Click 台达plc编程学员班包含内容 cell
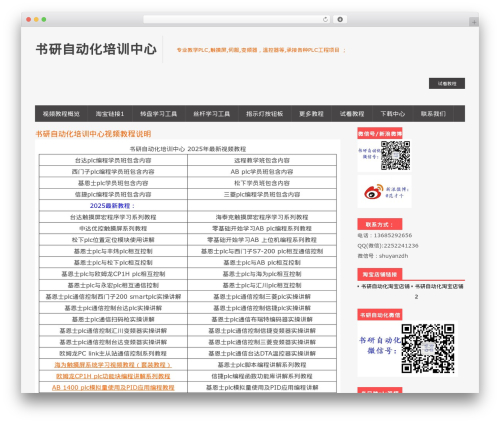Viewport: 500px width, 423px height. click(113, 160)
